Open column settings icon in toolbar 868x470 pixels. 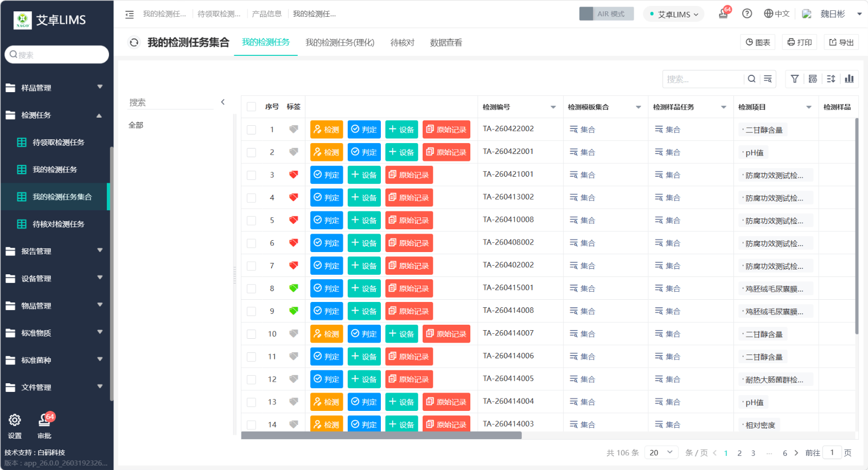coord(813,79)
